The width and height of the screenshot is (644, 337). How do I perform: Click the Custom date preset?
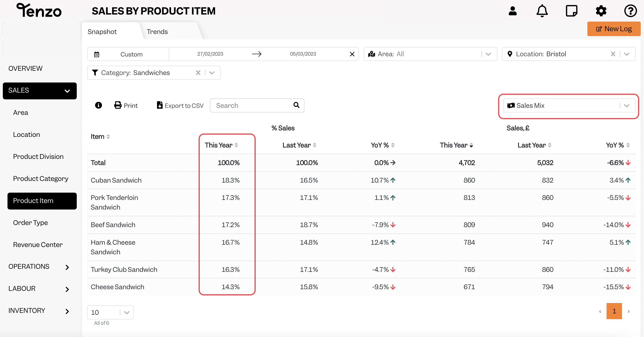click(132, 54)
